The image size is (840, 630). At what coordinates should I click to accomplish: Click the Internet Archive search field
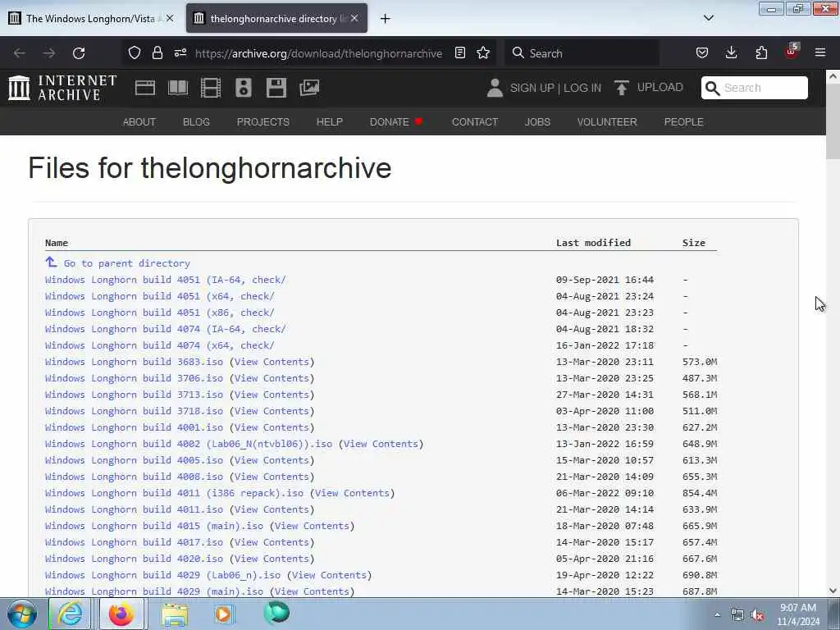pyautogui.click(x=755, y=88)
